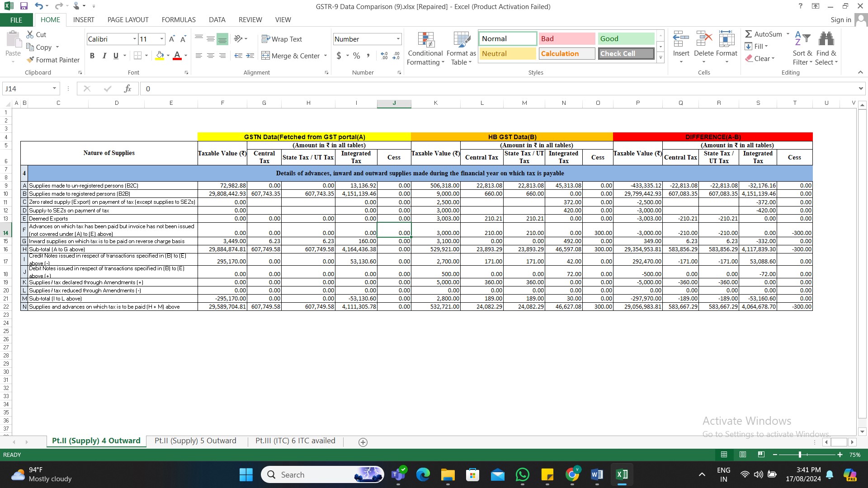
Task: Collapse the ribbon
Action: click(860, 72)
